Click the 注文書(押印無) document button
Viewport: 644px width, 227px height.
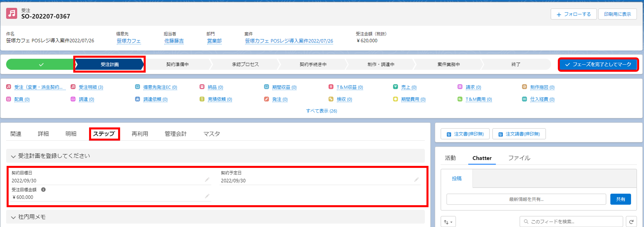click(465, 134)
